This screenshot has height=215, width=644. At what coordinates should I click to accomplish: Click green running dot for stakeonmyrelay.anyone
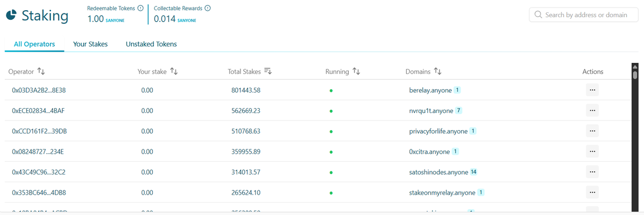pyautogui.click(x=331, y=192)
